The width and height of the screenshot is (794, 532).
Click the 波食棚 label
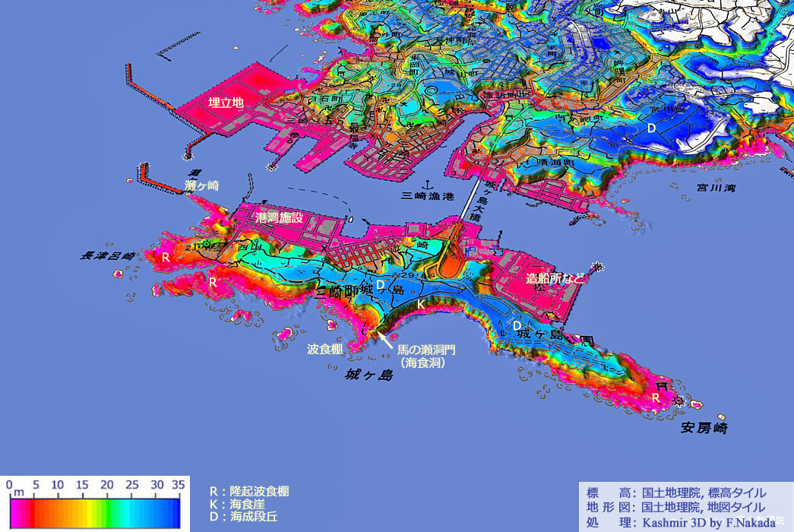[325, 349]
